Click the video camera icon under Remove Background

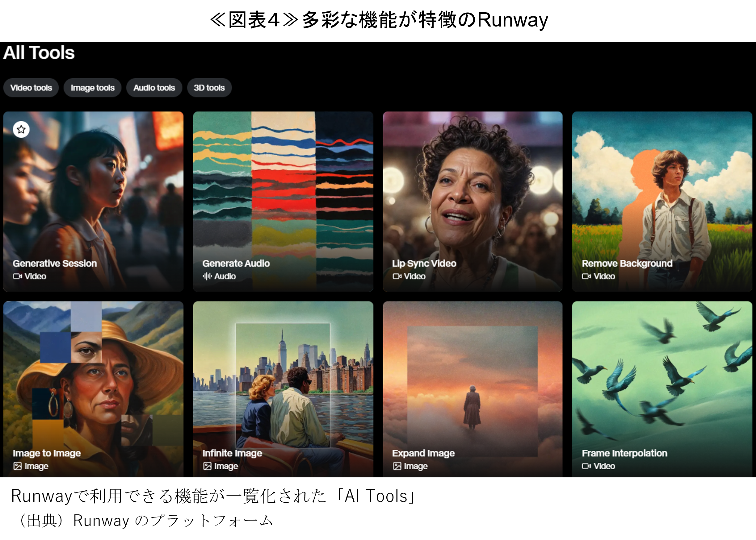coord(587,276)
